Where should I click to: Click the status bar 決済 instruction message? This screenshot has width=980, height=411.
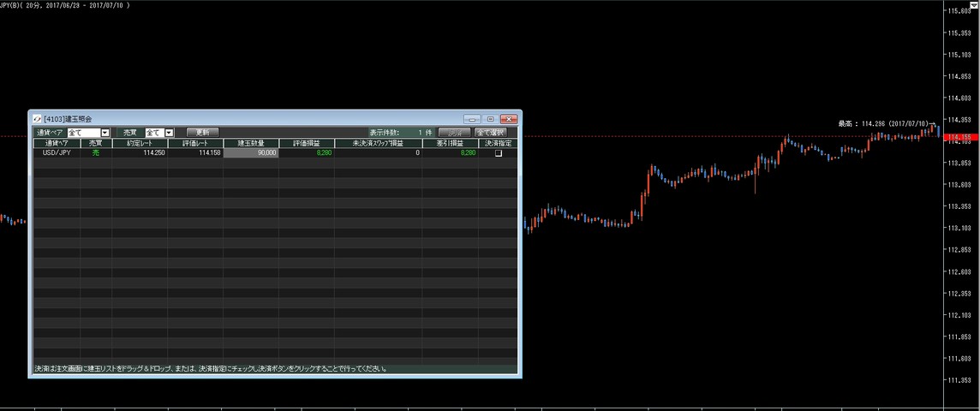pyautogui.click(x=210, y=368)
